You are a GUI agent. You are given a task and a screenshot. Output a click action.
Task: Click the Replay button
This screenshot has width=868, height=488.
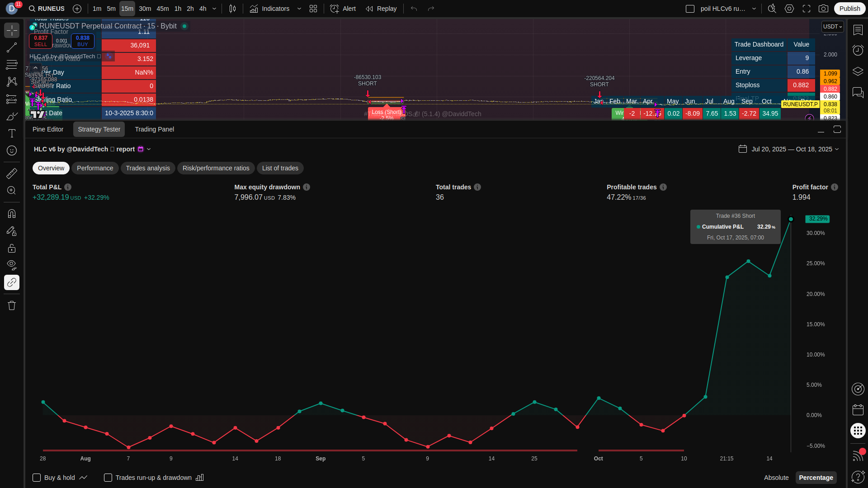coord(382,9)
